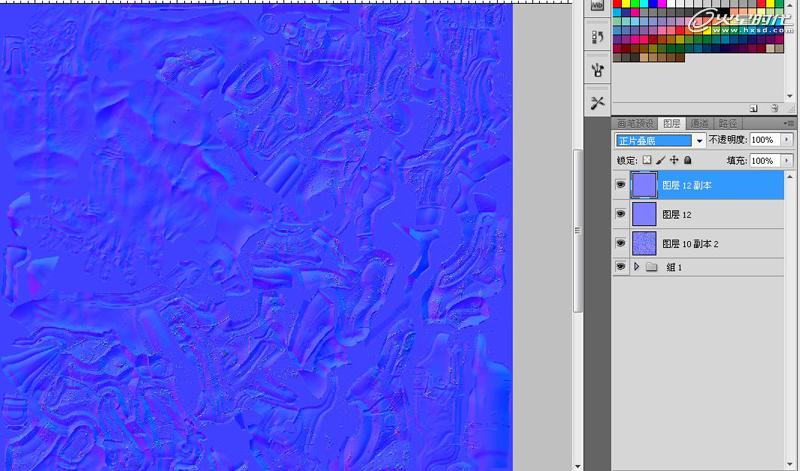Expand the 组 1 group triangle
This screenshot has width=800, height=471.
coord(636,267)
